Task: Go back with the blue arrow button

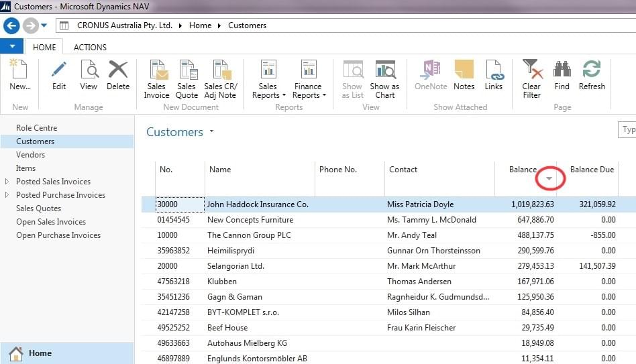Action: [x=11, y=26]
